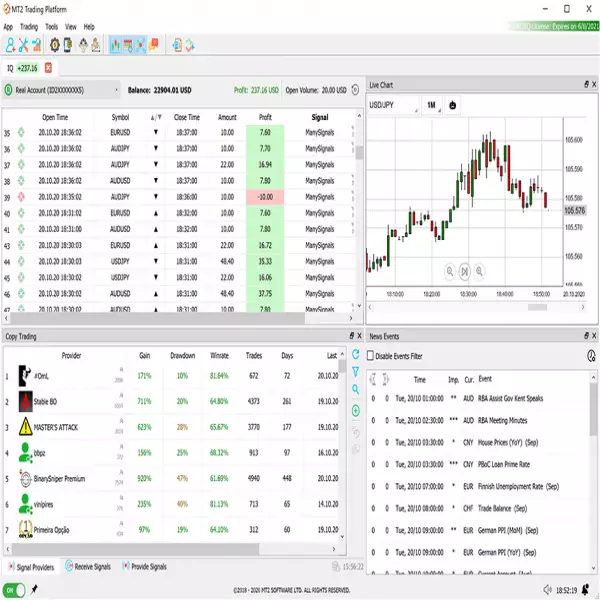Click the zoom out icon on Live Chart
This screenshot has height=600, width=600.
[x=449, y=270]
